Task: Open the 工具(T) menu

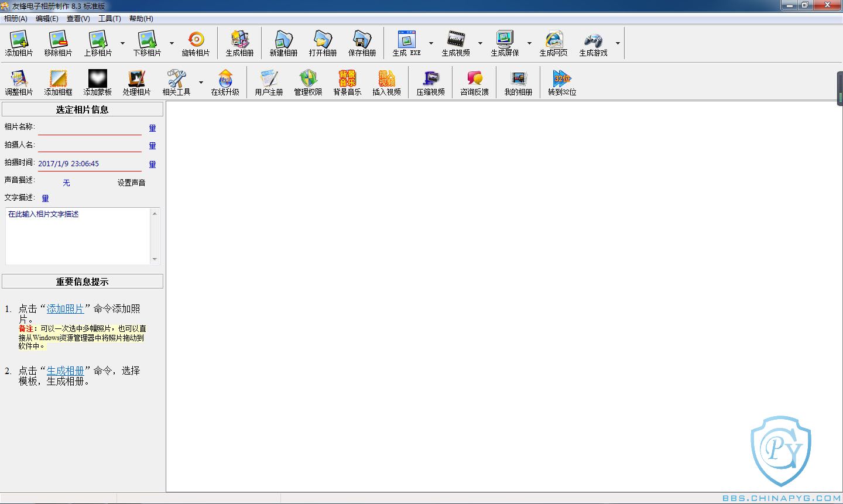Action: (109, 18)
